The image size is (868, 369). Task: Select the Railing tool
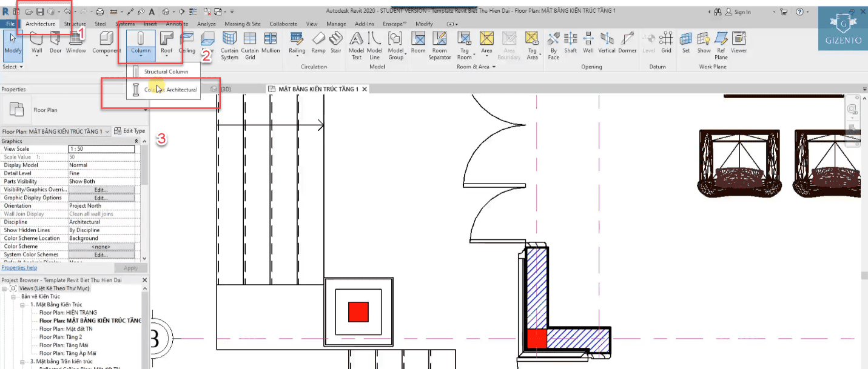tap(297, 42)
